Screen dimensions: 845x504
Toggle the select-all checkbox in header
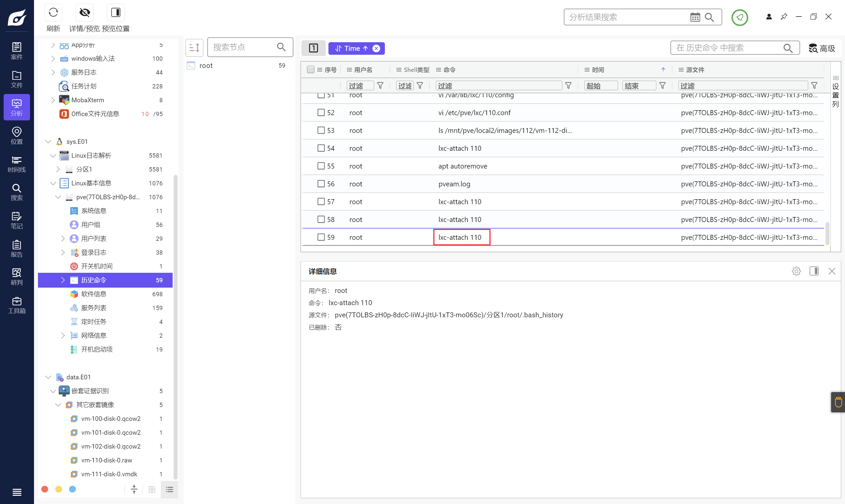(310, 70)
